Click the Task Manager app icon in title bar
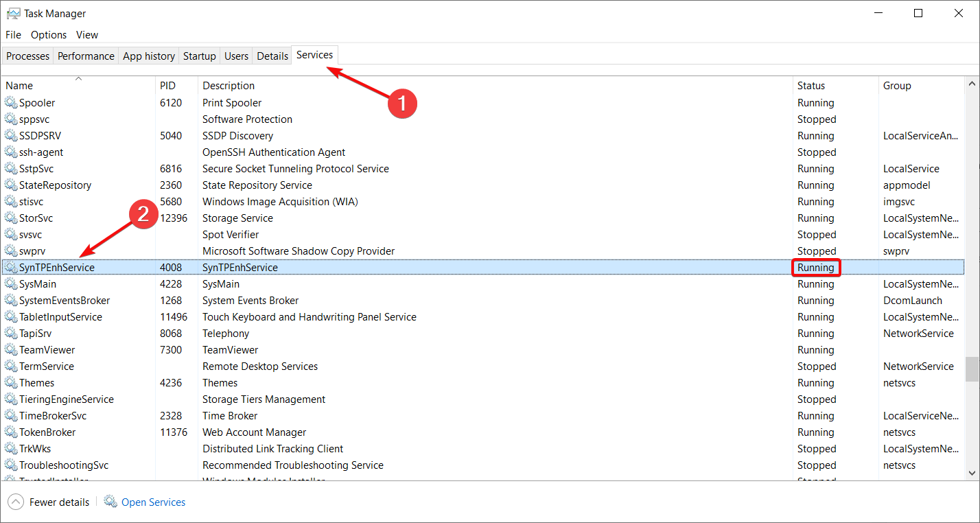Viewport: 980px width, 523px height. [x=13, y=13]
